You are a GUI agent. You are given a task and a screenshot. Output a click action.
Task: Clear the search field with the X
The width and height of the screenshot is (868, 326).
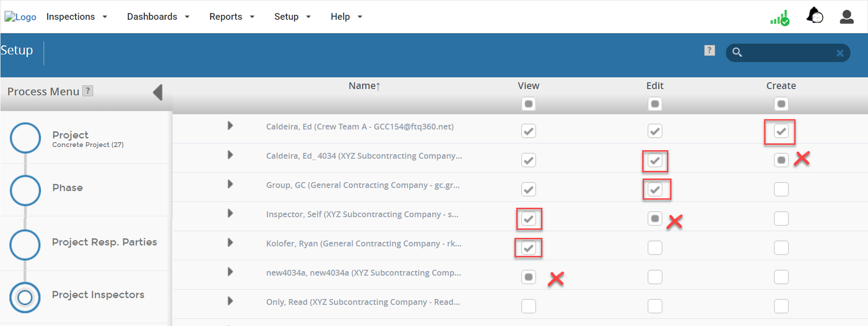840,53
